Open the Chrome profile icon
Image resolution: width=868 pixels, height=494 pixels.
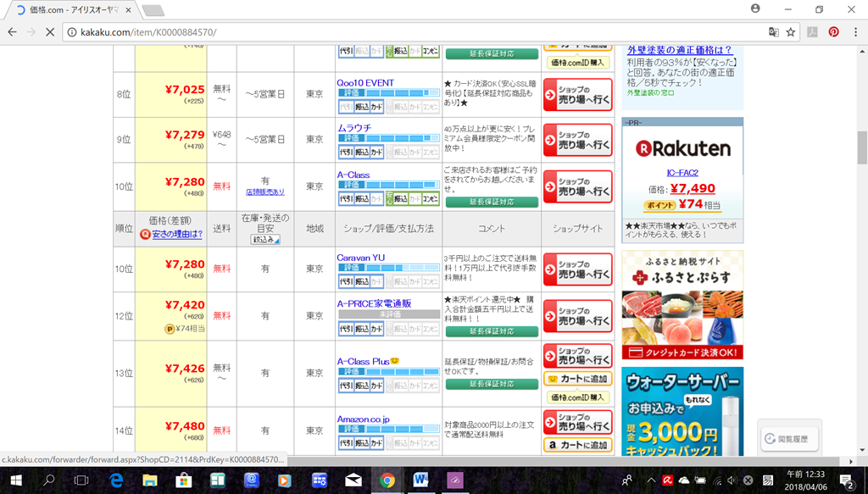(755, 8)
